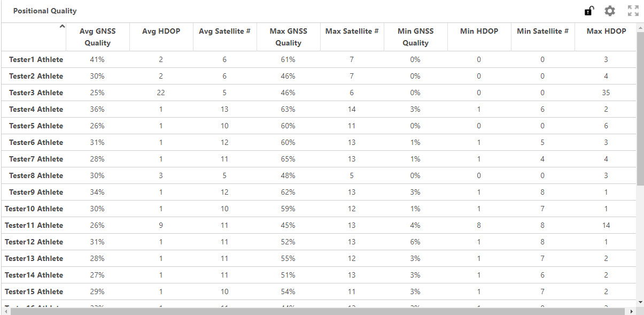Expand widget with fullscreen icon
The image size is (644, 315).
(x=633, y=11)
